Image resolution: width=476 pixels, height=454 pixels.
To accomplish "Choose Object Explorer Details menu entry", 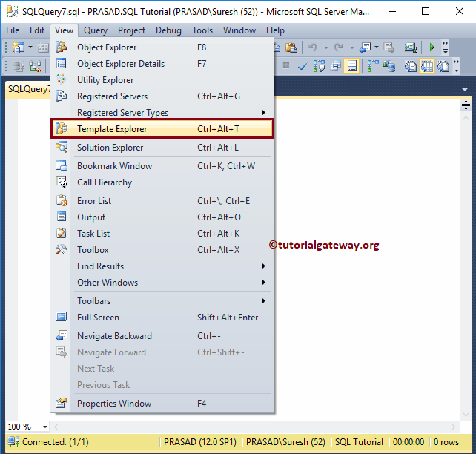I will [162, 64].
